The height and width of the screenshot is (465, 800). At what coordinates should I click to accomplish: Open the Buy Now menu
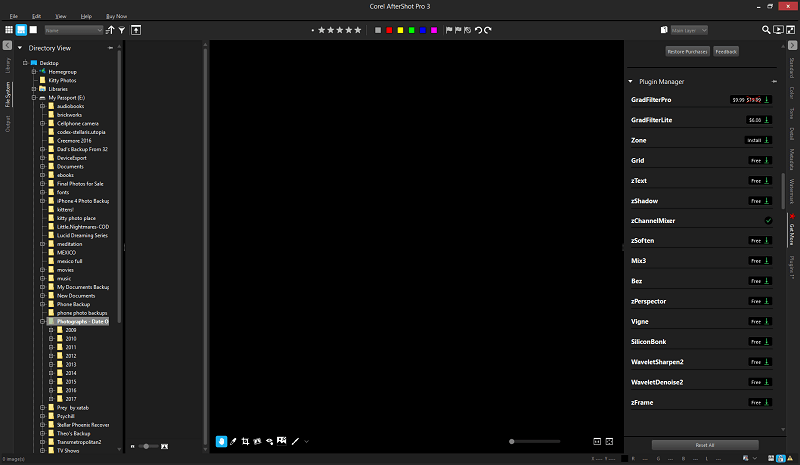(116, 16)
